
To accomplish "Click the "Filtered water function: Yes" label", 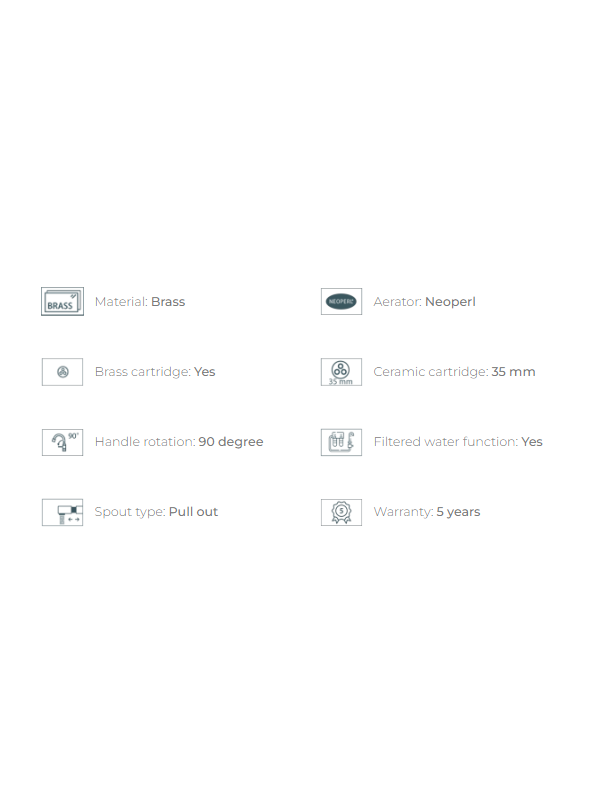I will [458, 442].
